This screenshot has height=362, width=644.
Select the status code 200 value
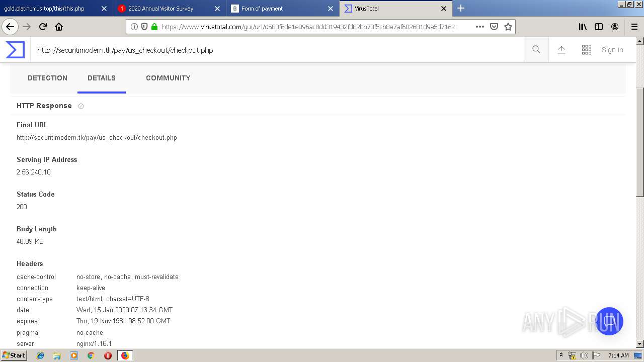click(x=22, y=207)
